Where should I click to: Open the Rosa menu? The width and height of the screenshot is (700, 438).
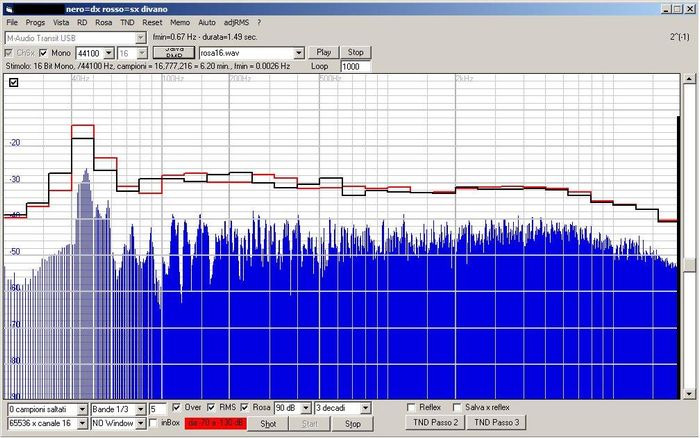[x=104, y=22]
